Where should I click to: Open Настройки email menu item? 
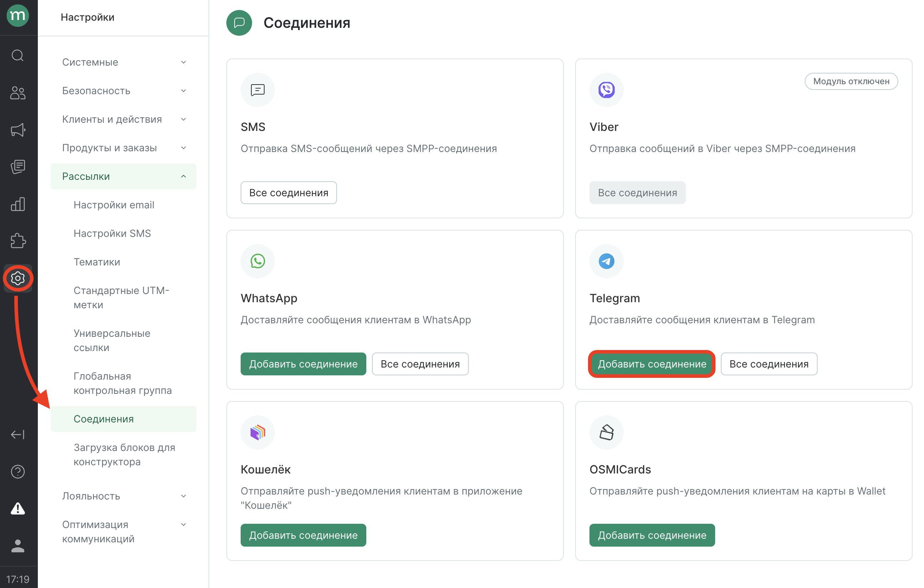(x=114, y=205)
